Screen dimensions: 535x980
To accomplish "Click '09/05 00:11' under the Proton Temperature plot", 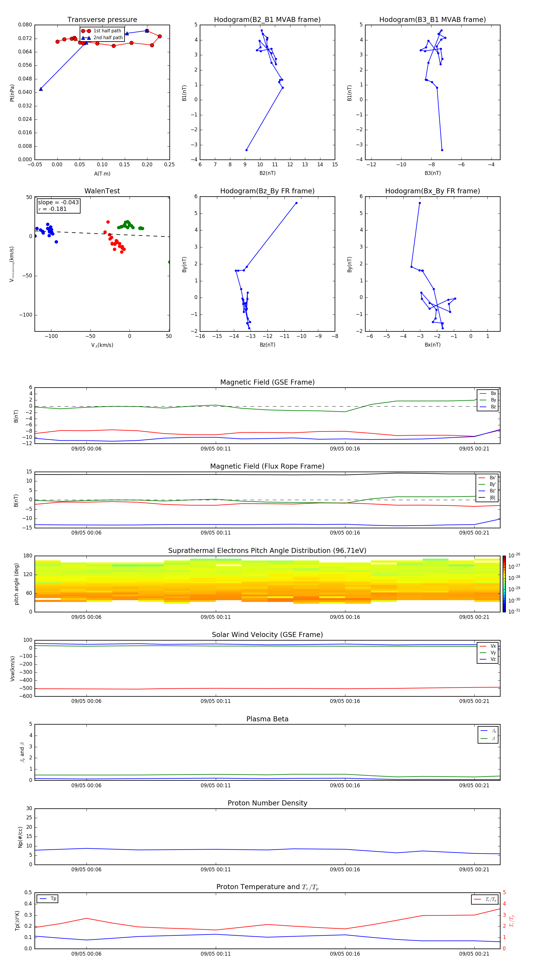I will coord(215,954).
